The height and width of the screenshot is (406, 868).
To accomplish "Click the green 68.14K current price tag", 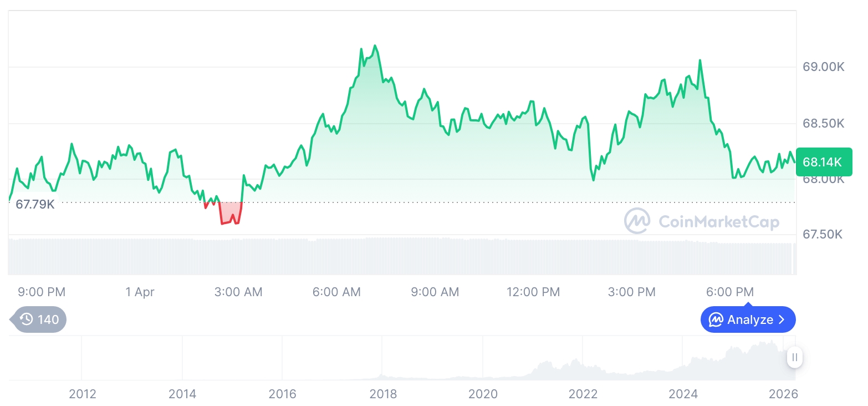I will 823,162.
